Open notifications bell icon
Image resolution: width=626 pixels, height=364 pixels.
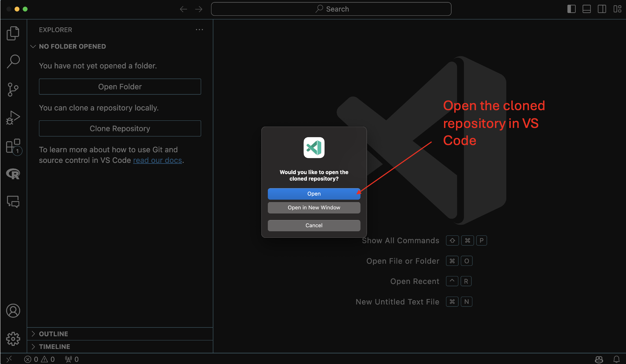tap(616, 359)
